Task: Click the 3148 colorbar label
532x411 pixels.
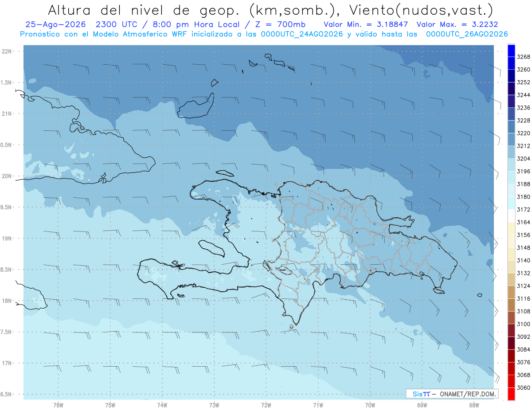Action: 523,247
